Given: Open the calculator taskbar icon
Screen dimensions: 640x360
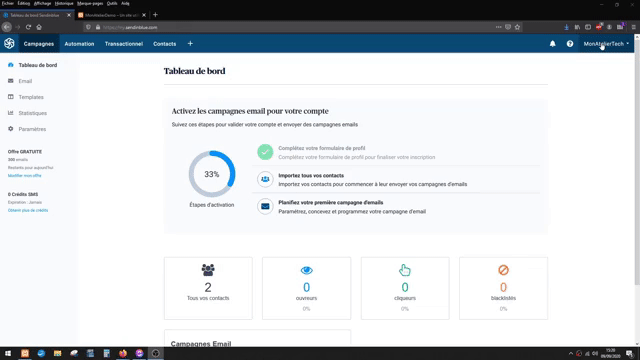Looking at the screenshot, I should coord(107,353).
